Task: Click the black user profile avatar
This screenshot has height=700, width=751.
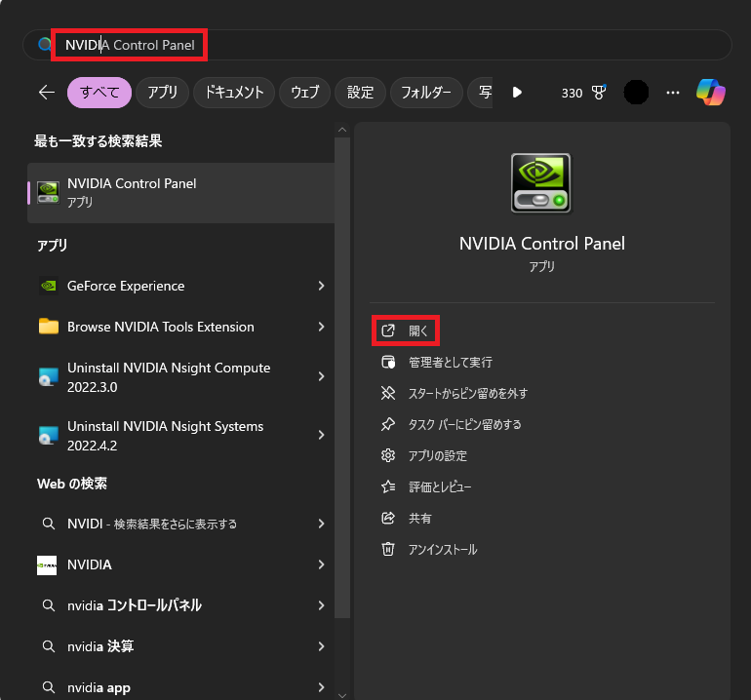Action: [x=636, y=93]
